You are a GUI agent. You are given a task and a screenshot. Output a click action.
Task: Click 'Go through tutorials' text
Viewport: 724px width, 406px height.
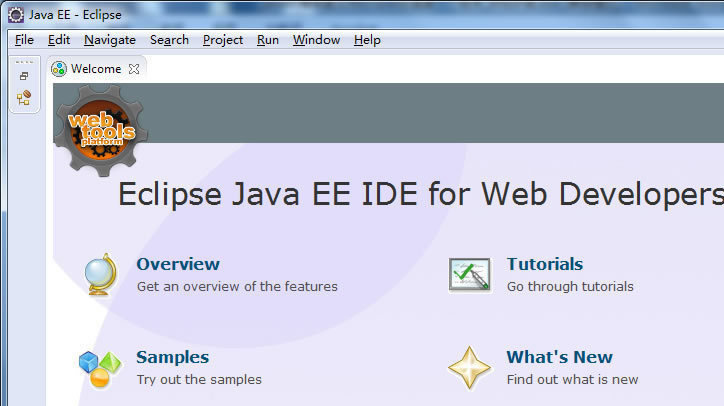coord(570,286)
